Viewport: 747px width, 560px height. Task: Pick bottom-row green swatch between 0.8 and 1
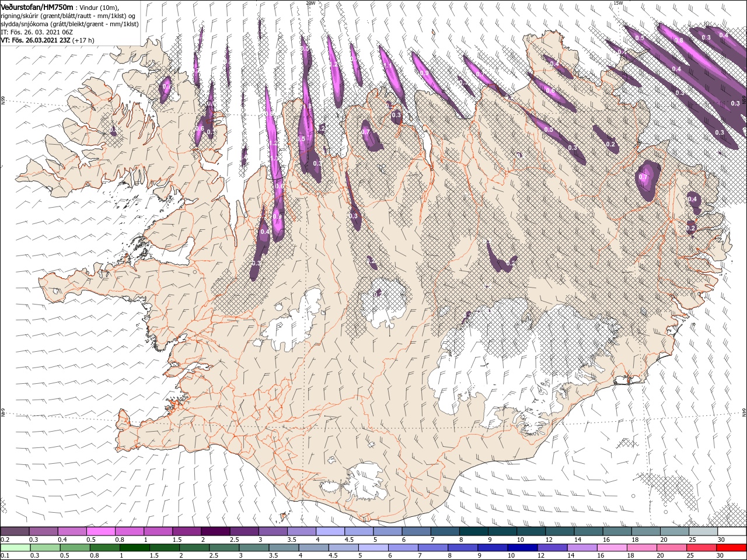[x=106, y=548]
